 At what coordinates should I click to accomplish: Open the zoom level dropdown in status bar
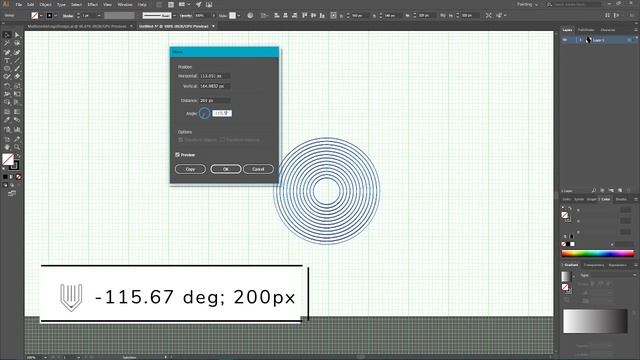click(45, 357)
